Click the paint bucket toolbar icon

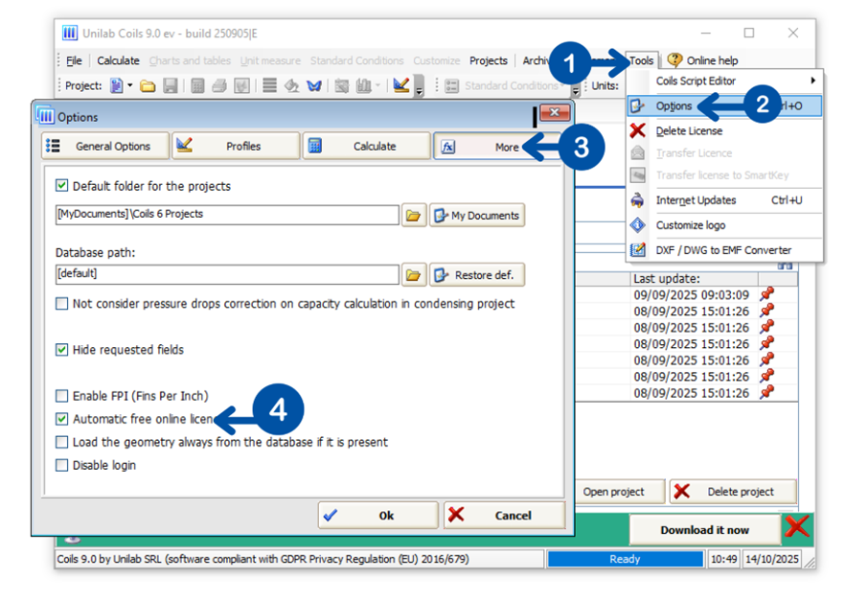pyautogui.click(x=291, y=86)
